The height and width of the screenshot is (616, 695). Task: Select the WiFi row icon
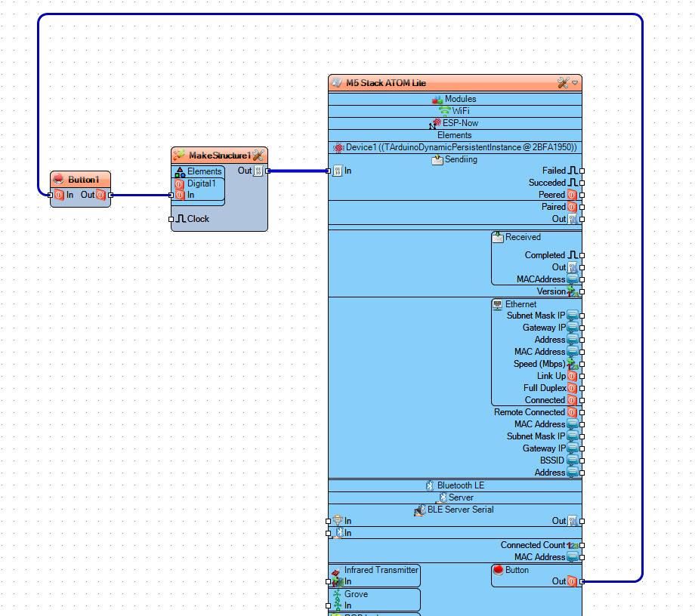point(444,111)
